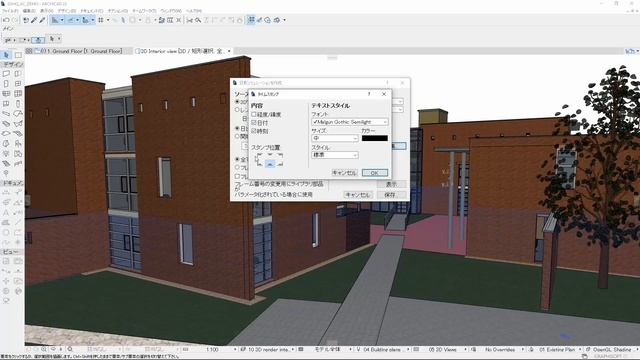Open the ウィンドウ (Window) menu
This screenshot has height=360, width=640.
coord(171,11)
